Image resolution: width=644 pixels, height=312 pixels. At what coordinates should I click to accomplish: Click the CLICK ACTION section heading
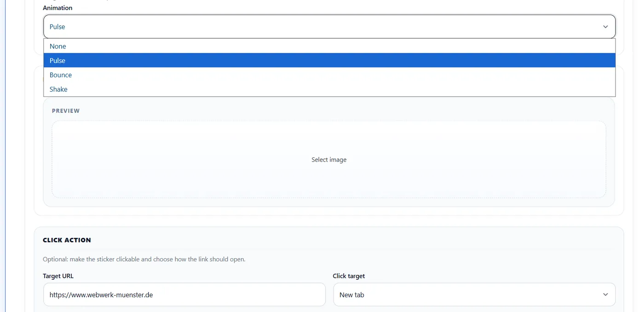67,240
